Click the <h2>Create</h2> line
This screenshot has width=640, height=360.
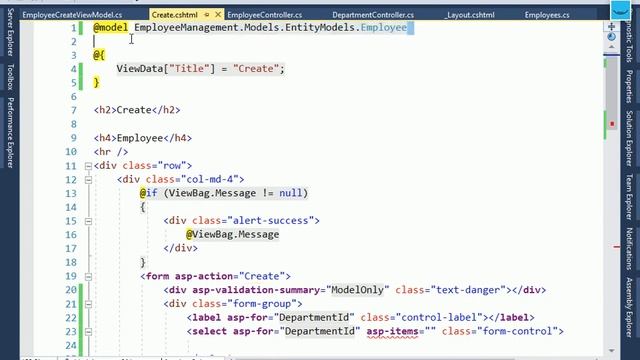(x=137, y=110)
